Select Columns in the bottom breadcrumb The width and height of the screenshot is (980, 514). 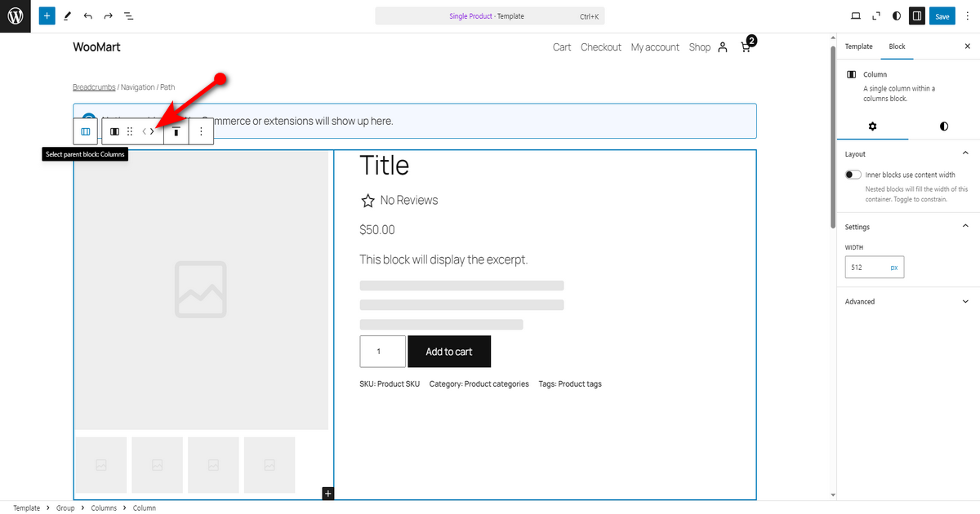point(104,508)
